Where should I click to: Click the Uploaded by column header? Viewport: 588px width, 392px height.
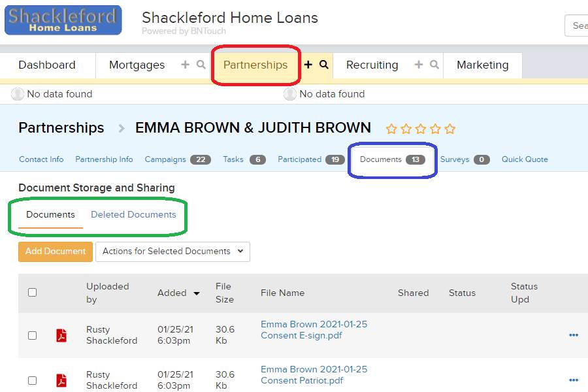[108, 293]
